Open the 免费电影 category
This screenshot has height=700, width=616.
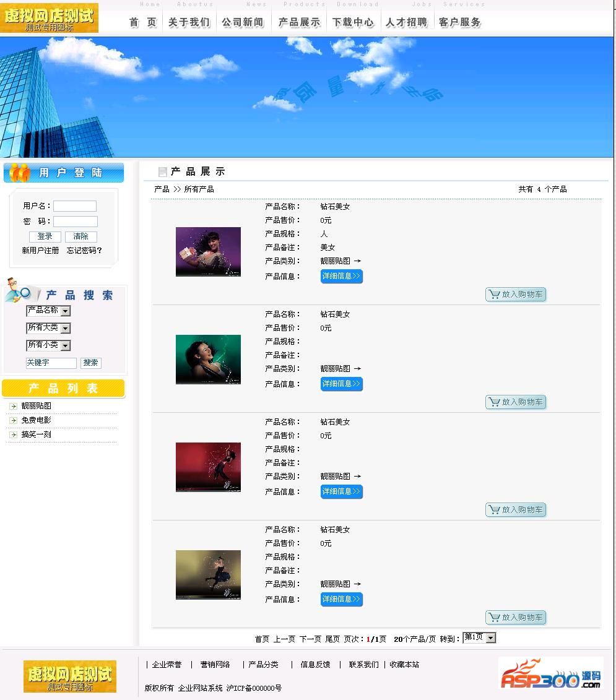(x=36, y=420)
